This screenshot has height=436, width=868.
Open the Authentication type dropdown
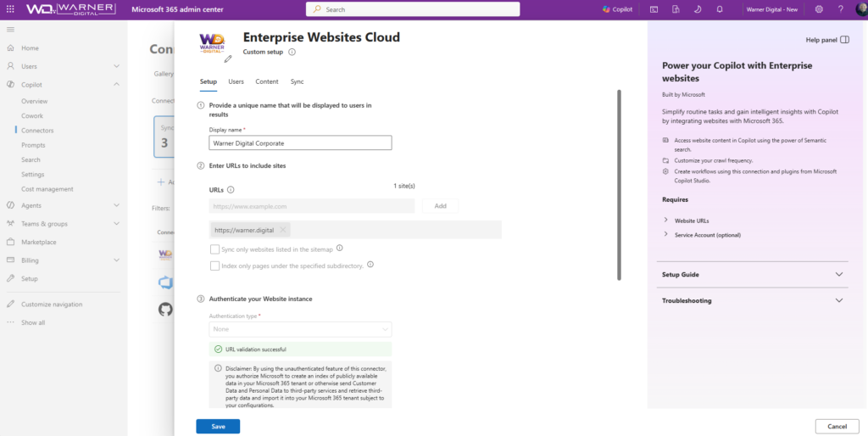coord(300,329)
